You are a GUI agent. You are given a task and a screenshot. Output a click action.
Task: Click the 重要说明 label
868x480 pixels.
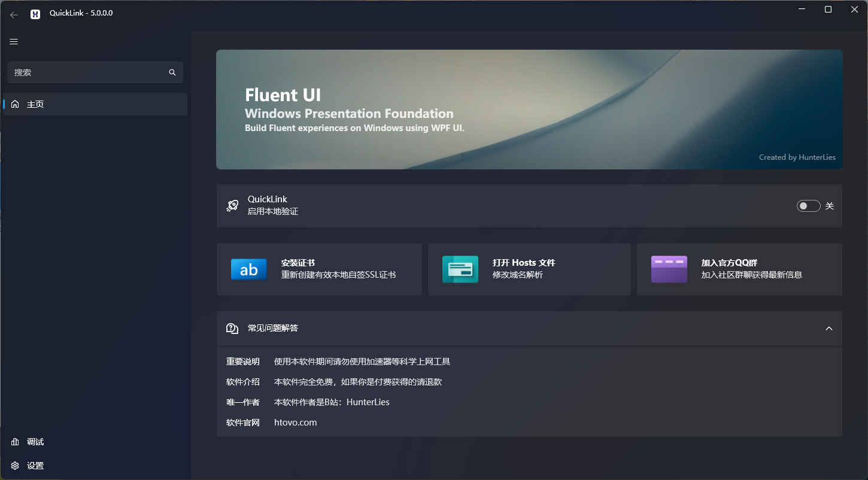(x=243, y=361)
